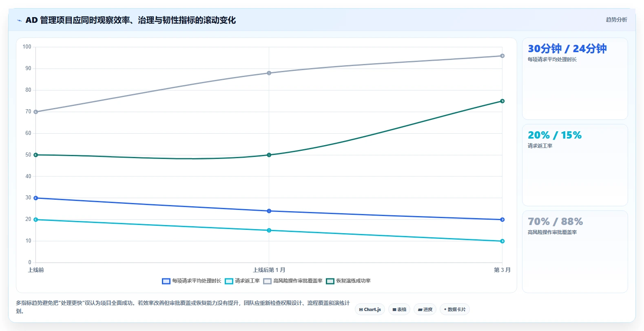Click the footer note starting 多指标趋势避免
This screenshot has height=331, width=644.
tap(183, 307)
